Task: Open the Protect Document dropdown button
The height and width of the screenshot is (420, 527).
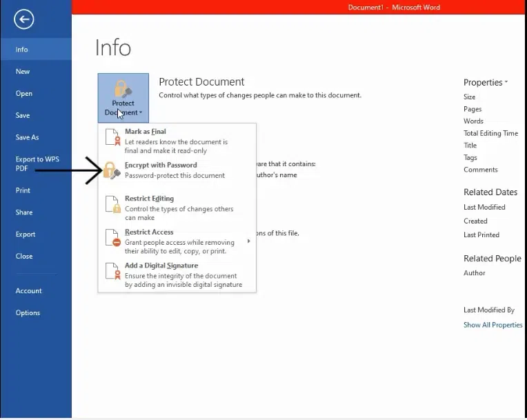Action: [x=123, y=98]
